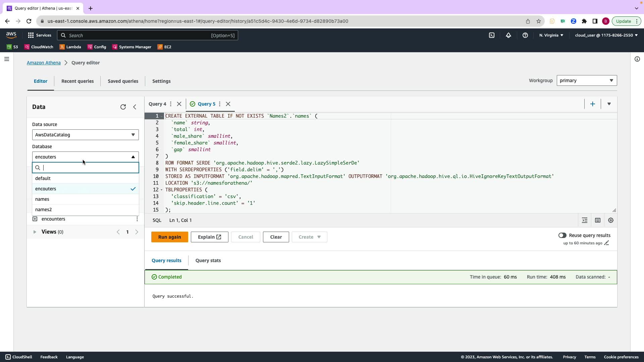Format the SQL query
The image size is (644, 362).
(x=585, y=220)
